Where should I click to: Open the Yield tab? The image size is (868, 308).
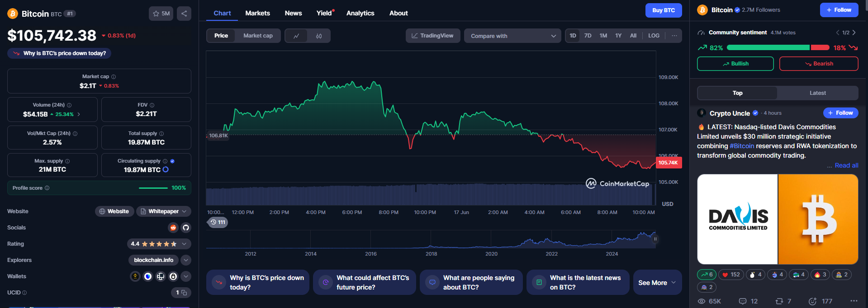point(324,13)
